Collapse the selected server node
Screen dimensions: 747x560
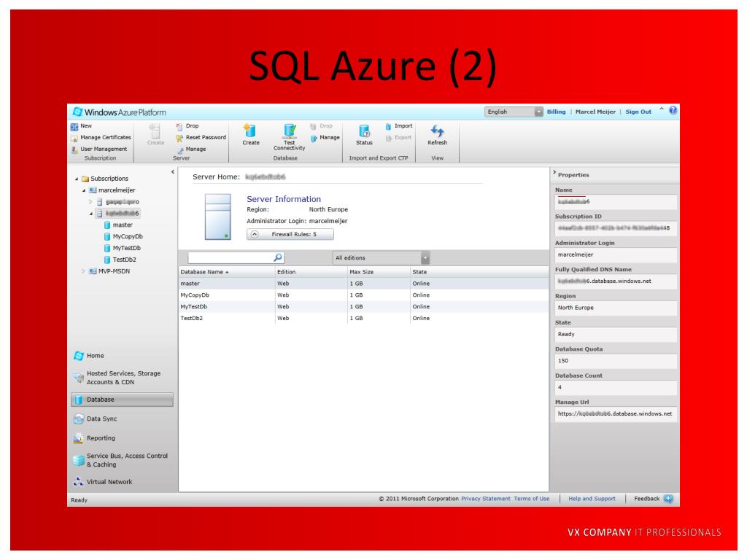(91, 214)
